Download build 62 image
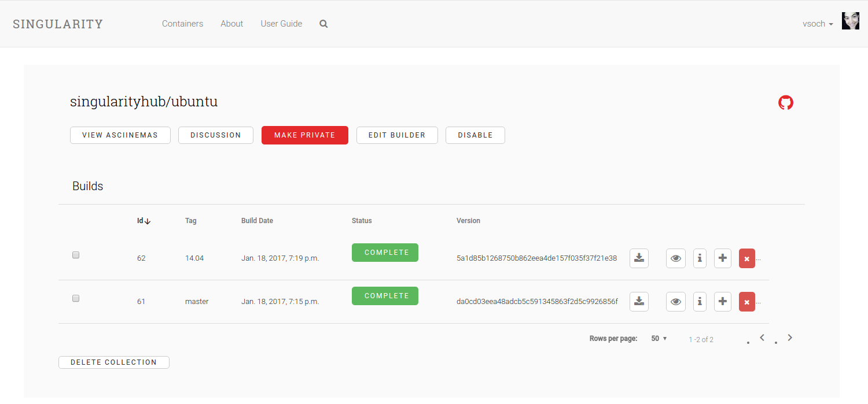 (639, 258)
